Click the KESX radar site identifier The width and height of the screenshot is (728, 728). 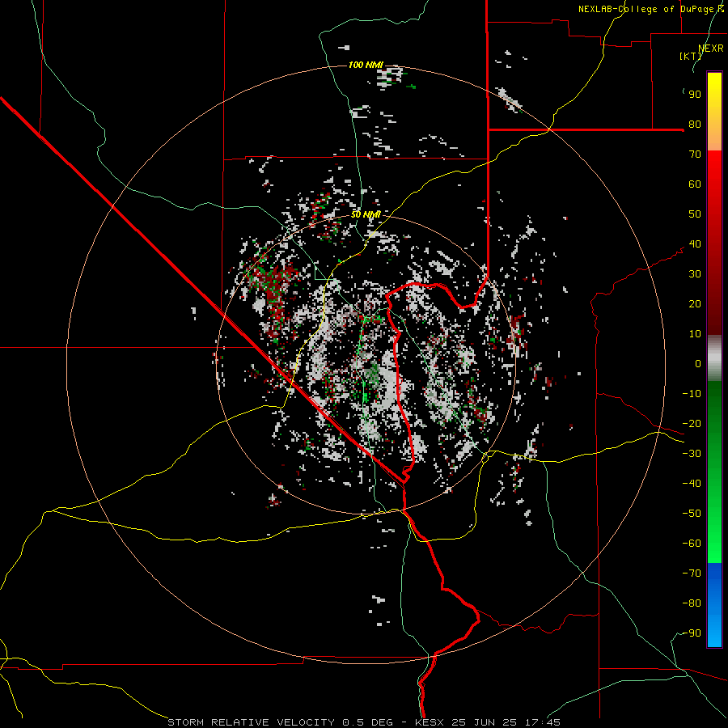coord(430,722)
